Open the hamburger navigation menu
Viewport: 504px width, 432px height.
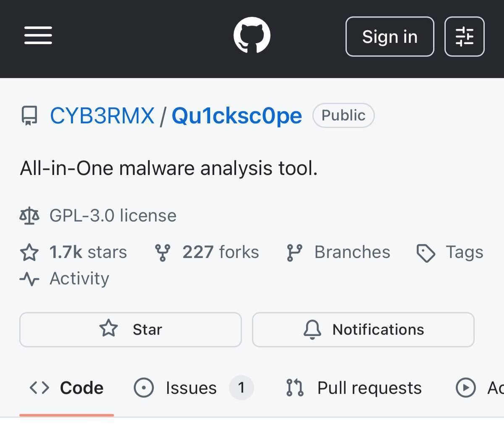pos(38,35)
